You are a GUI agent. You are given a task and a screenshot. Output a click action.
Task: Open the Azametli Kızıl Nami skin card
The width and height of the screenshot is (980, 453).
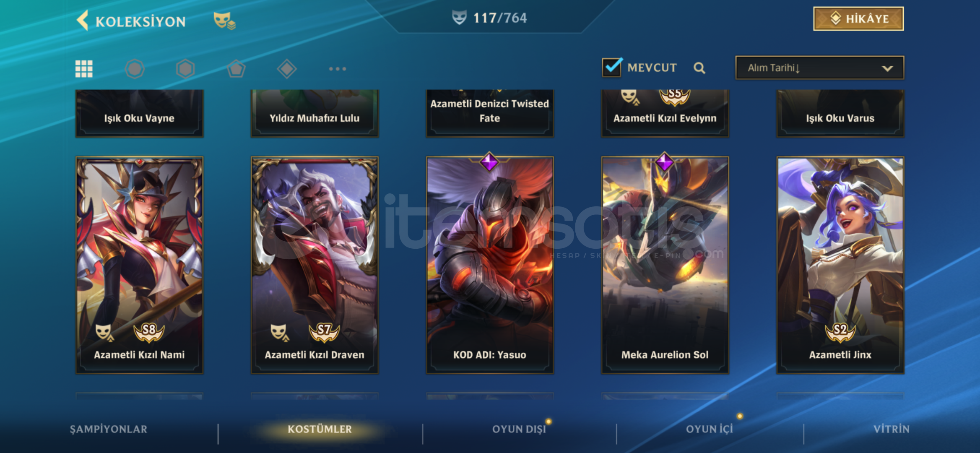coord(139,265)
